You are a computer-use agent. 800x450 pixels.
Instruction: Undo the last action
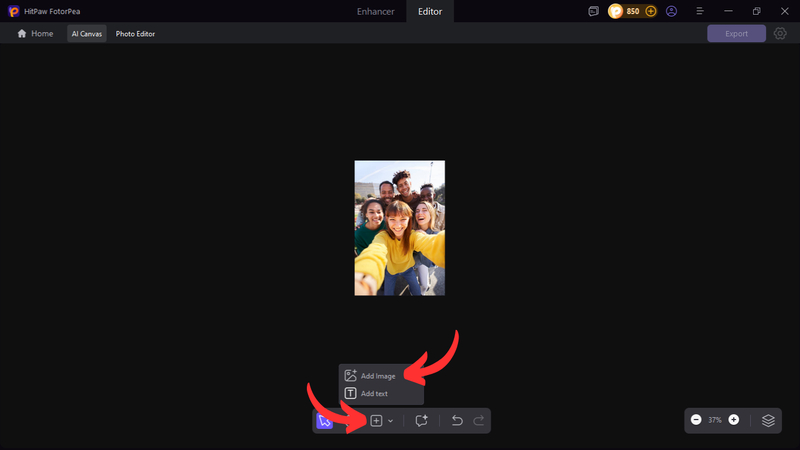coord(457,421)
